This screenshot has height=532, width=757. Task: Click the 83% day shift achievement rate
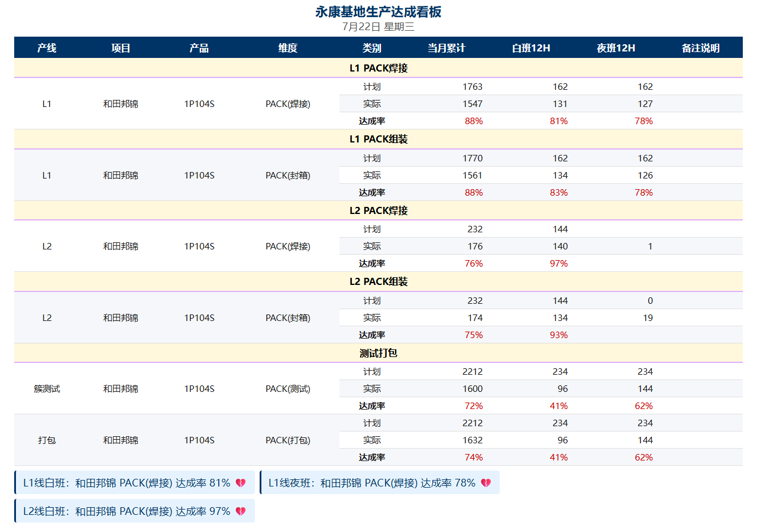click(559, 193)
